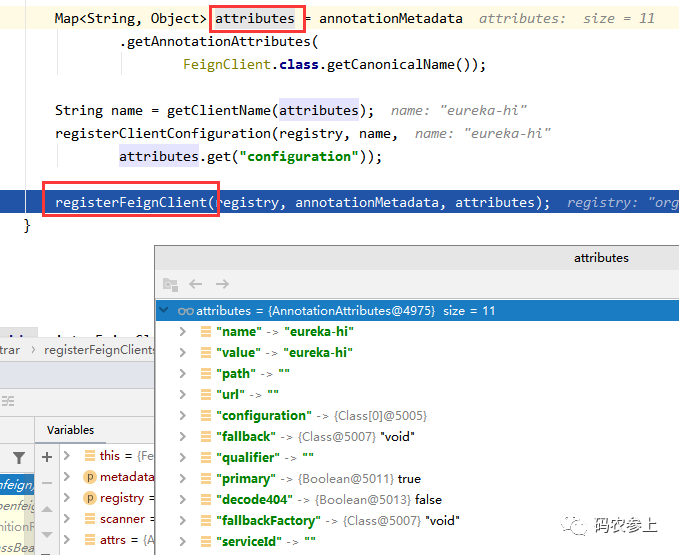Click the forward arrow in the attributes popup
Image resolution: width=679 pixels, height=555 pixels.
pos(222,284)
